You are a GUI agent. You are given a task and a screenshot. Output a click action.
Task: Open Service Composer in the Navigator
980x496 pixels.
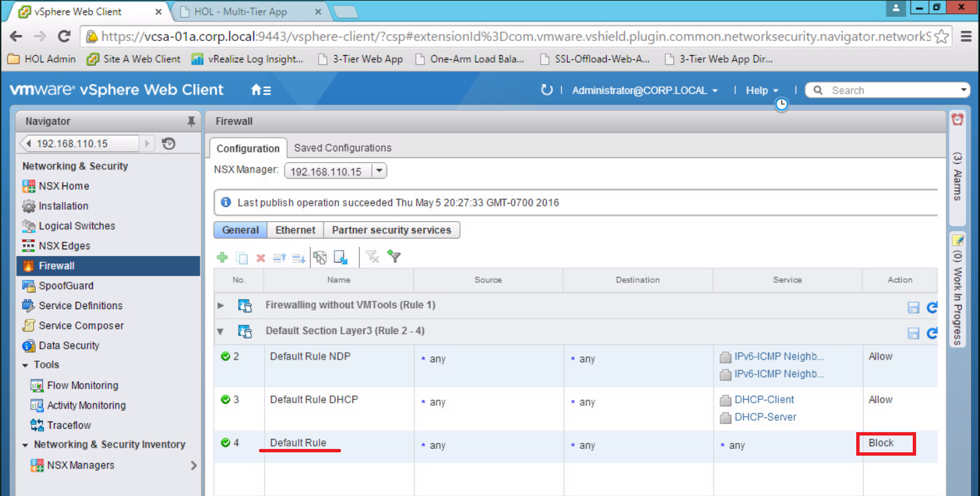[81, 325]
